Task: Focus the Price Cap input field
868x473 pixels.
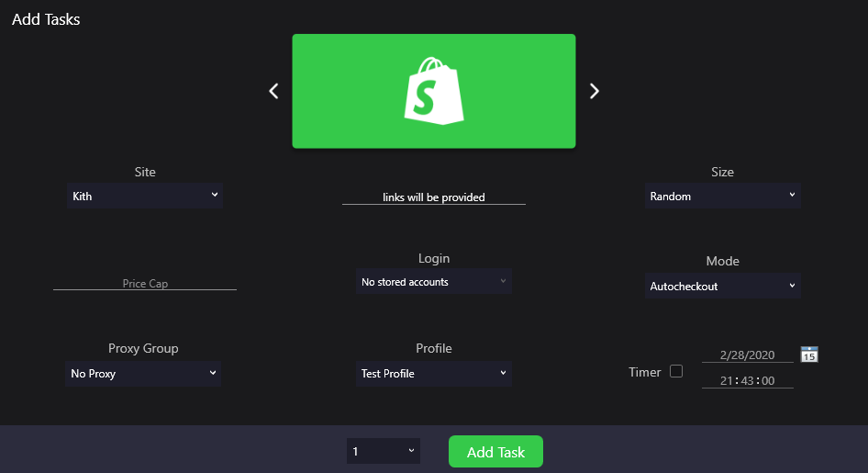Action: tap(145, 283)
